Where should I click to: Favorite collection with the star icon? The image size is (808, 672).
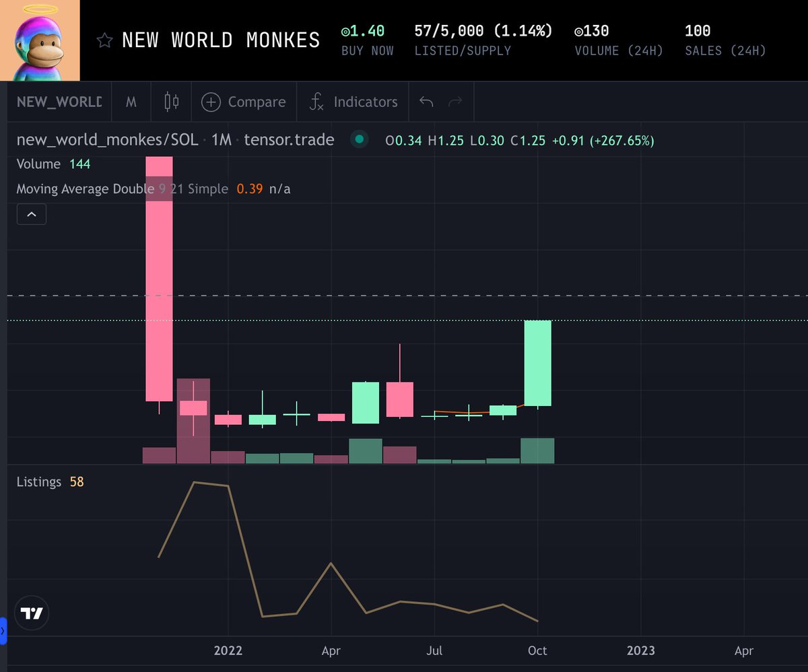click(x=104, y=40)
